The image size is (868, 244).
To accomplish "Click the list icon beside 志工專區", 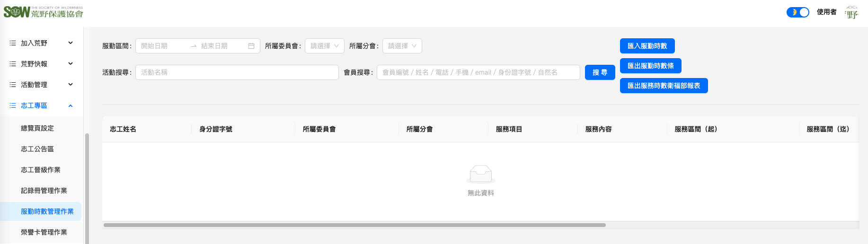I will pyautogui.click(x=13, y=105).
